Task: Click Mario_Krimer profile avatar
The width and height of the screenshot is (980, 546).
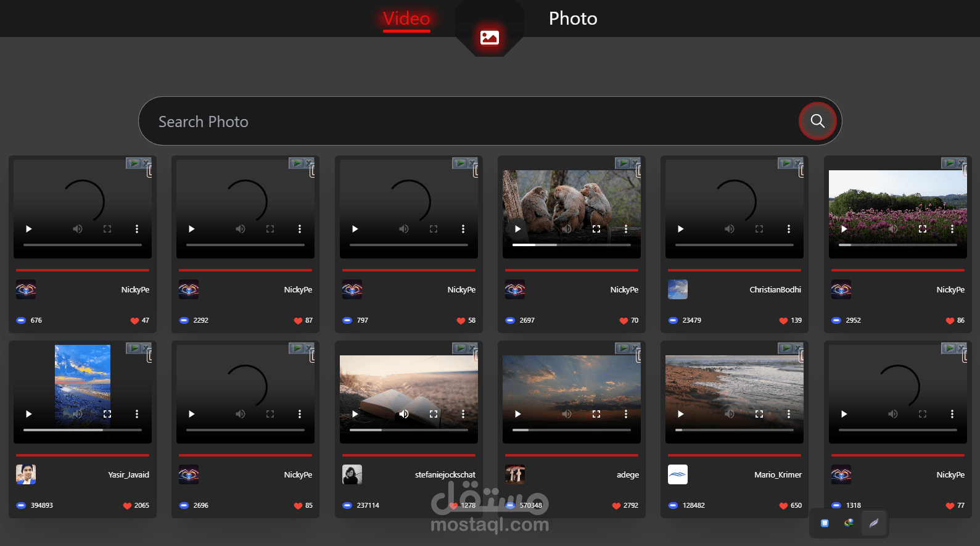Action: tap(678, 474)
